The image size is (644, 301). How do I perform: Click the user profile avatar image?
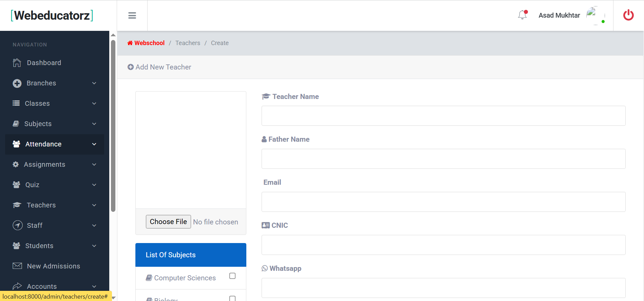(595, 15)
